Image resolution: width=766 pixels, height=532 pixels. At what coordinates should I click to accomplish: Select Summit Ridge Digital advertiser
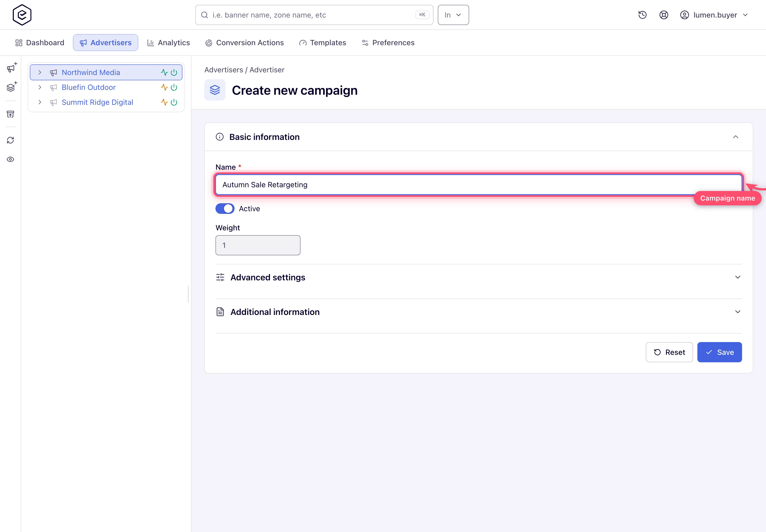pos(97,102)
